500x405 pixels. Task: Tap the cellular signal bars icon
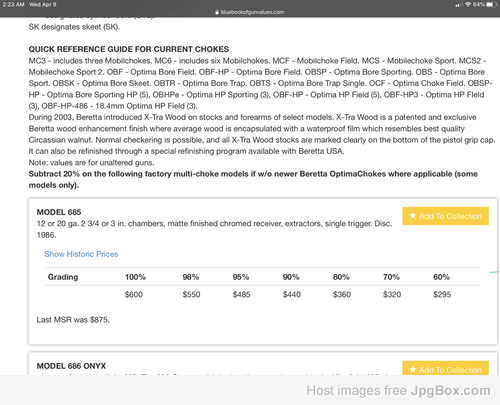pos(459,5)
